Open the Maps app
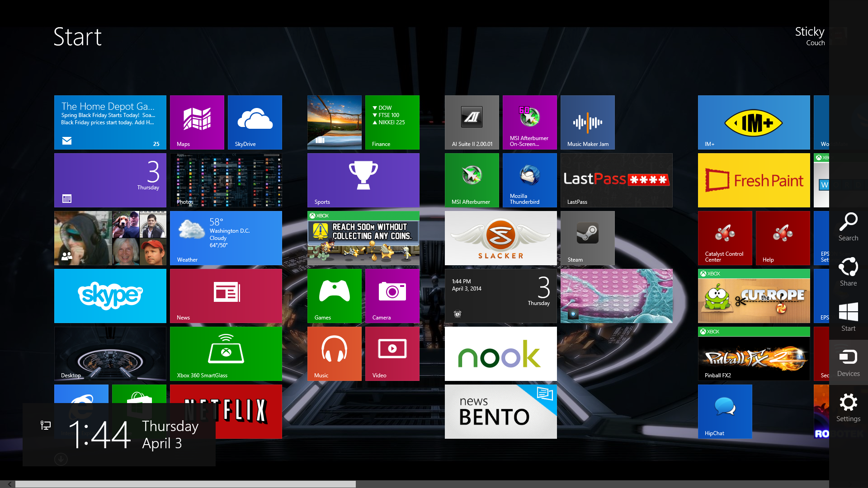Image resolution: width=868 pixels, height=488 pixels. click(x=197, y=122)
